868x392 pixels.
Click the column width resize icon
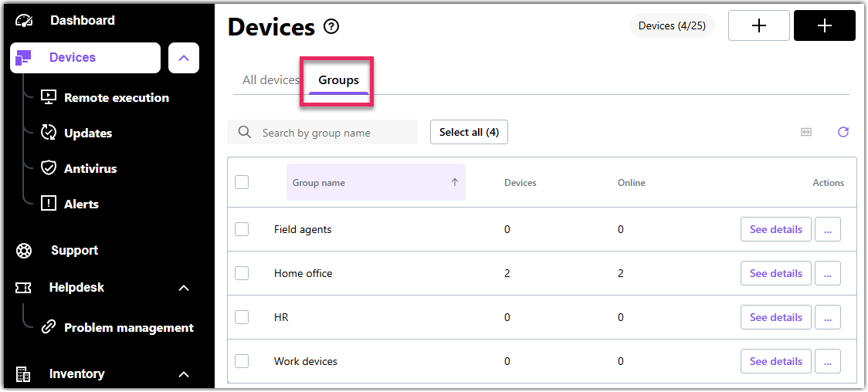(806, 132)
